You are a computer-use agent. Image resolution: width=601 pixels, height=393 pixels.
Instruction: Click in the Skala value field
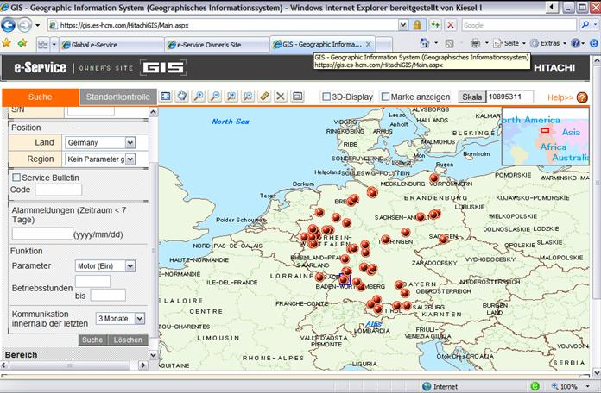510,97
